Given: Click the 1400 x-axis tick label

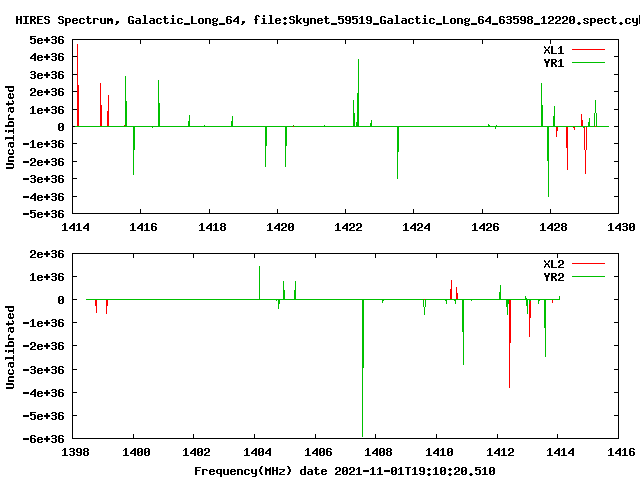Looking at the screenshot, I should [x=136, y=452].
